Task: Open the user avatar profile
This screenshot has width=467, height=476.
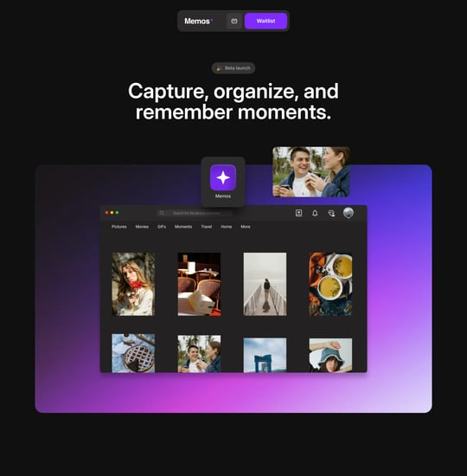Action: [x=349, y=213]
